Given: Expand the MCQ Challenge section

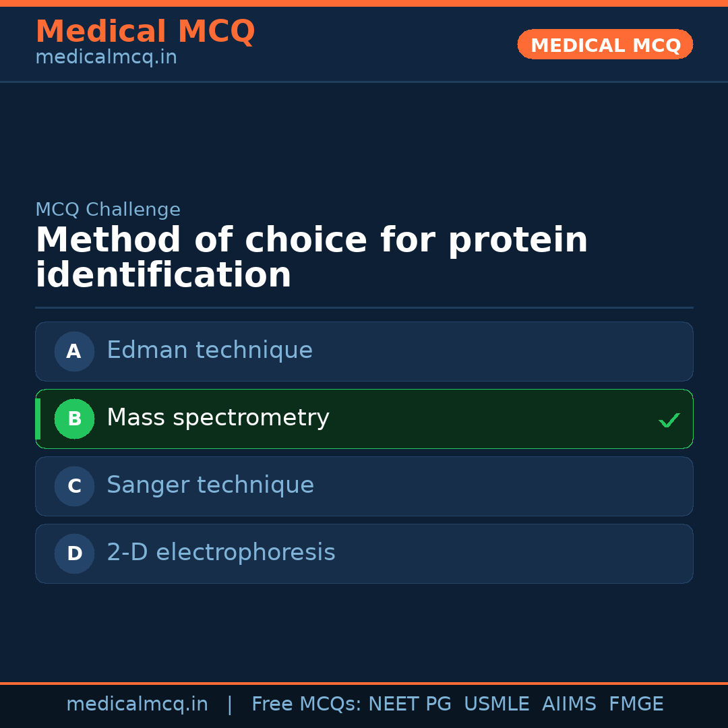Looking at the screenshot, I should tap(108, 210).
